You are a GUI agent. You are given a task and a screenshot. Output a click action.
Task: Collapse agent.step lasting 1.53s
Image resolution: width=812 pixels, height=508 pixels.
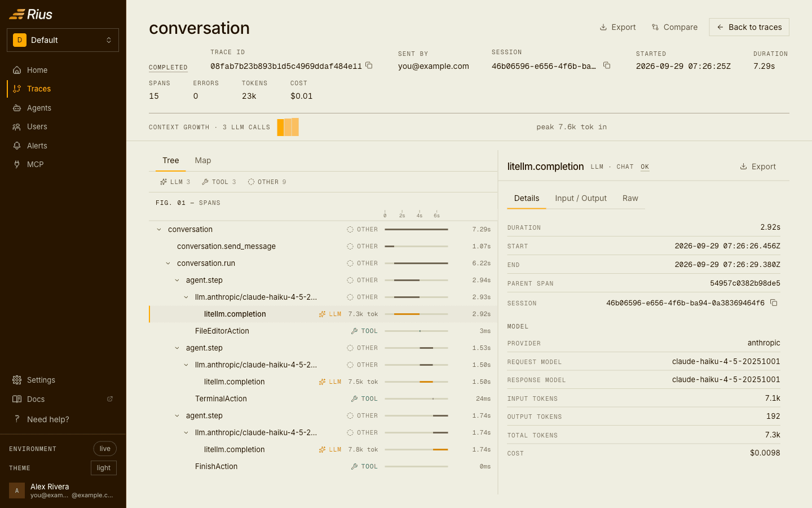point(177,348)
